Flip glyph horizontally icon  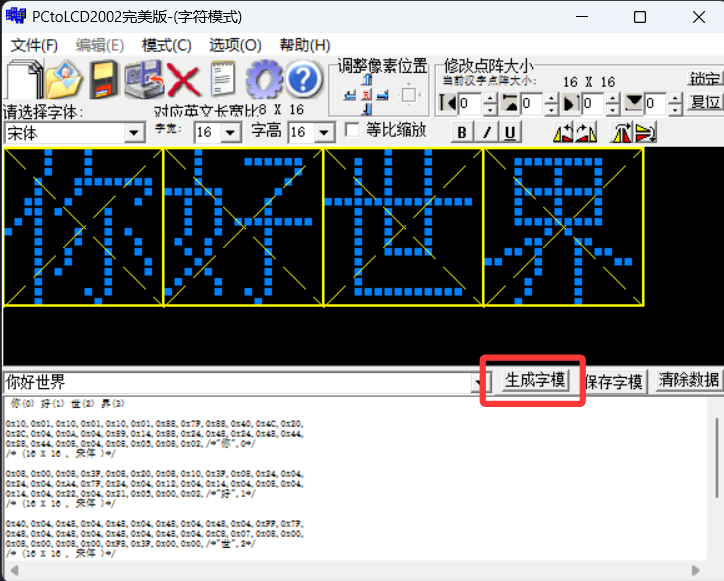[621, 133]
